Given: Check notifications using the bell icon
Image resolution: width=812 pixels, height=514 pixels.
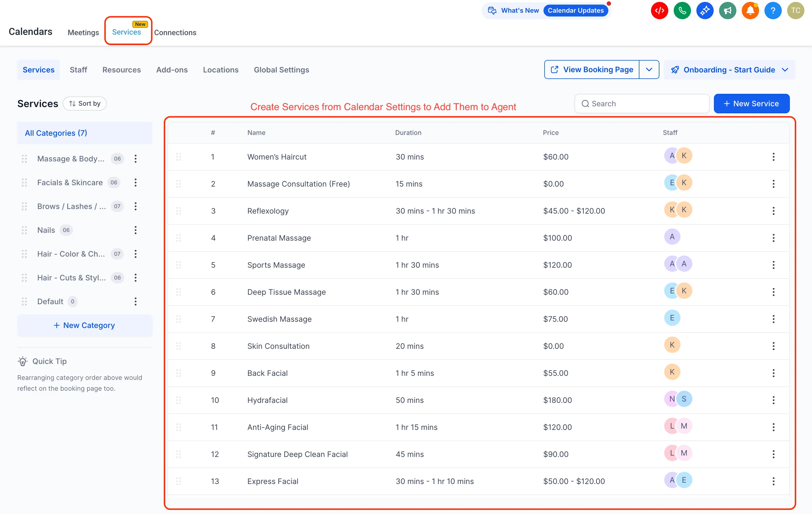Looking at the screenshot, I should tap(750, 11).
